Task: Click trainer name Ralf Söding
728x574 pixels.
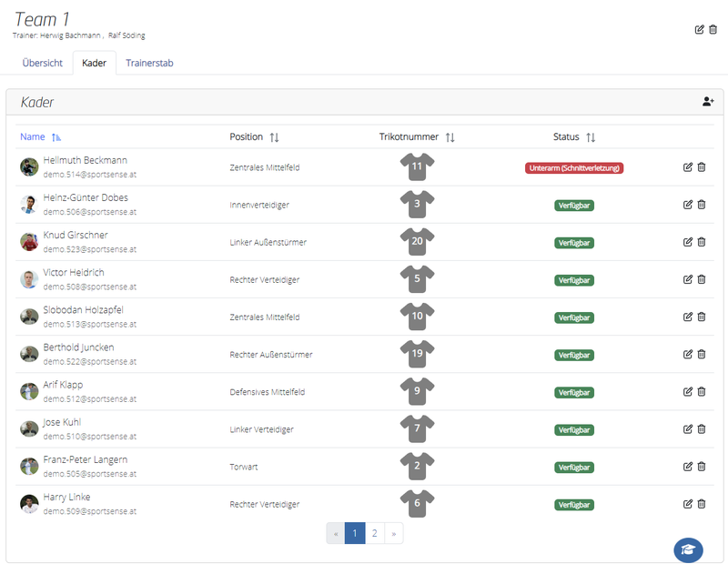Action: [x=126, y=35]
